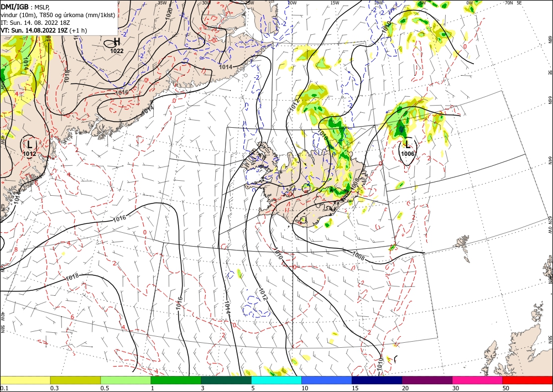Click the 15W longitude label
The width and height of the screenshot is (553, 392).
pos(335,3)
